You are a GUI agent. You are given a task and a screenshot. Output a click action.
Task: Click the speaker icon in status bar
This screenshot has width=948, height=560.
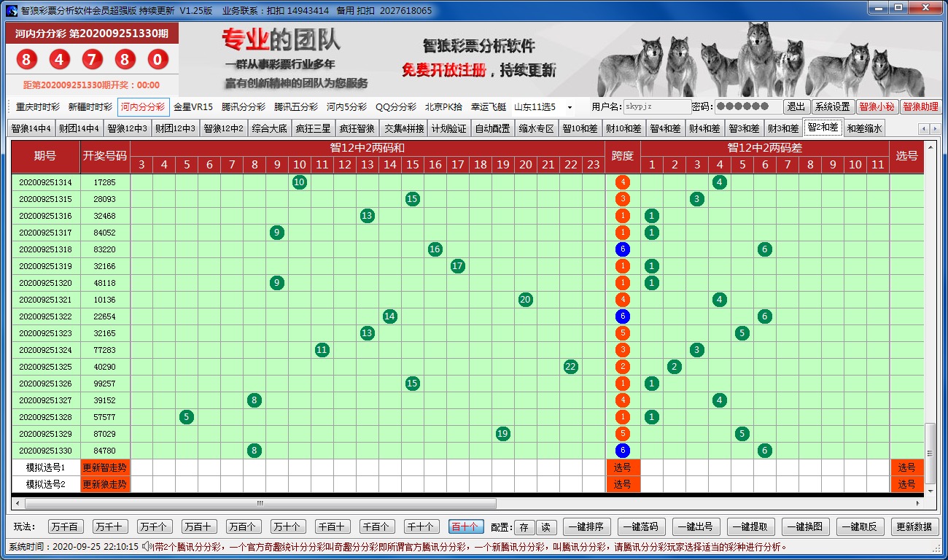point(147,546)
